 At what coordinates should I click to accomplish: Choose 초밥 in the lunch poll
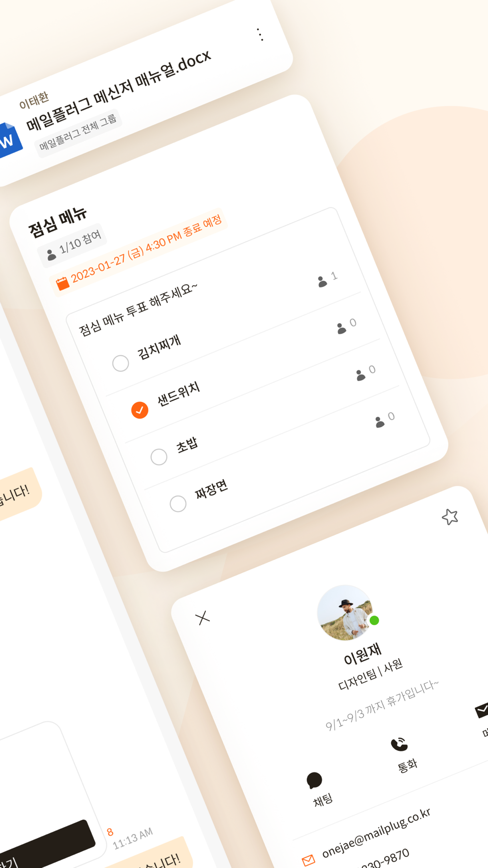coord(159,457)
